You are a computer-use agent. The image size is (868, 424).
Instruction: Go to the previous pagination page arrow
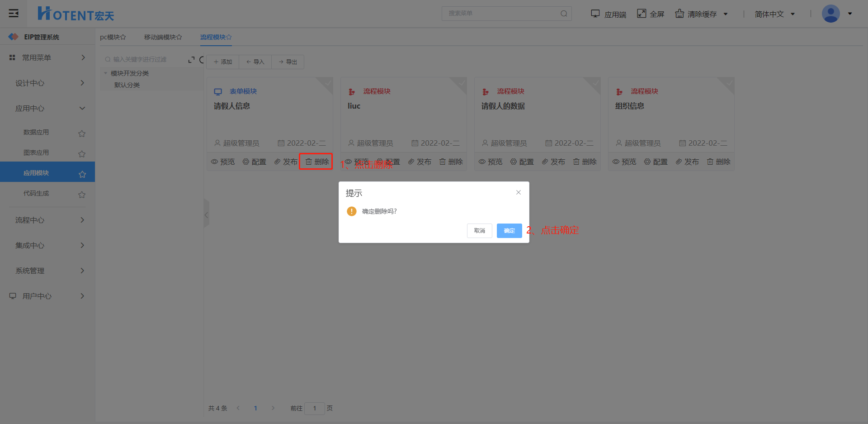[x=238, y=408]
